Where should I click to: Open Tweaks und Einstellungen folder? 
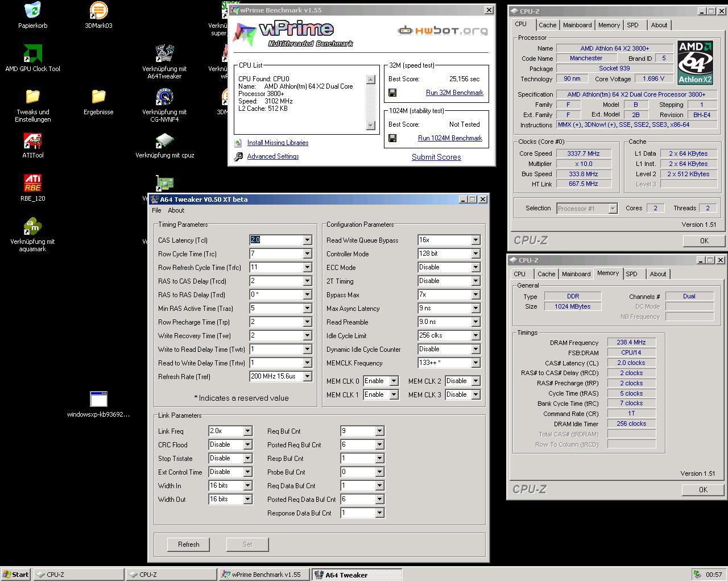tap(32, 97)
